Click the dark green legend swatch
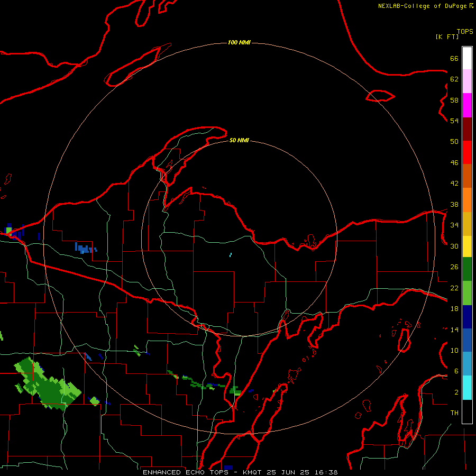This screenshot has width=476, height=476. coord(467,269)
